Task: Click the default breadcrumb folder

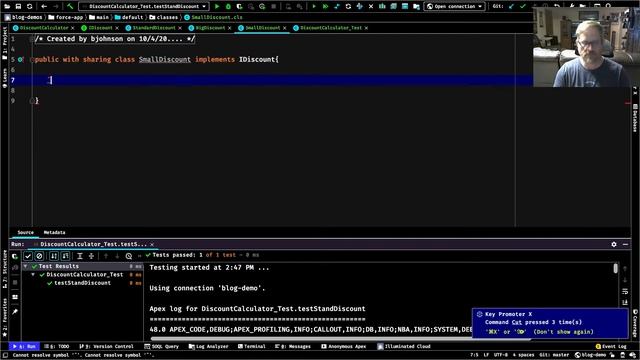Action: [129, 17]
